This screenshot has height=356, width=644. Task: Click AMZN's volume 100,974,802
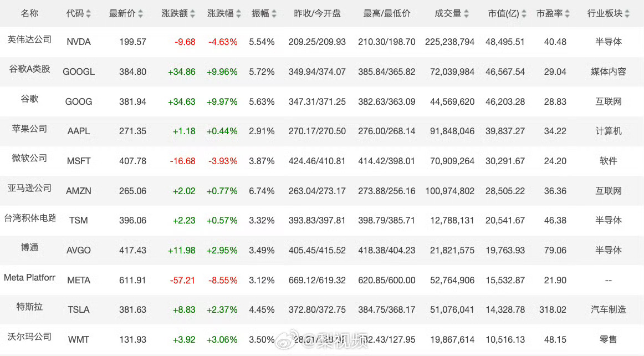449,191
